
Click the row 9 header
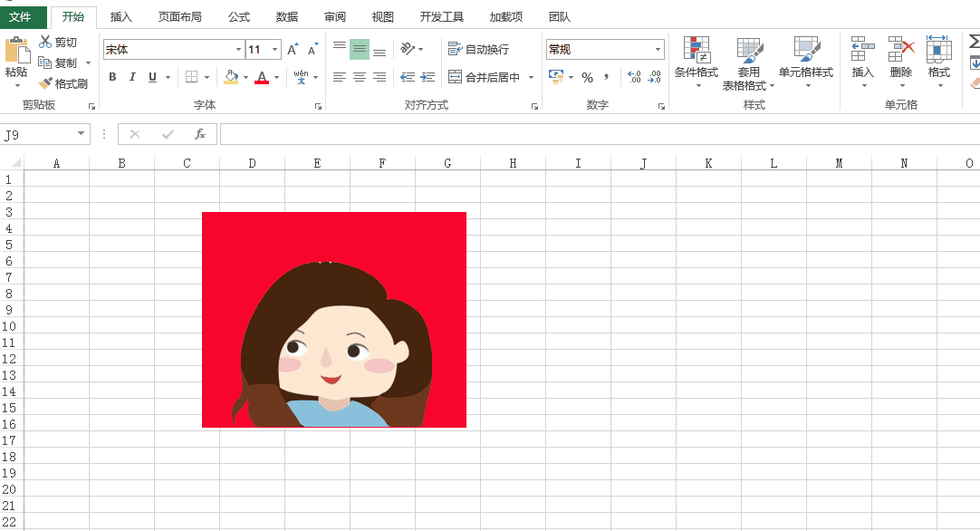pyautogui.click(x=9, y=310)
